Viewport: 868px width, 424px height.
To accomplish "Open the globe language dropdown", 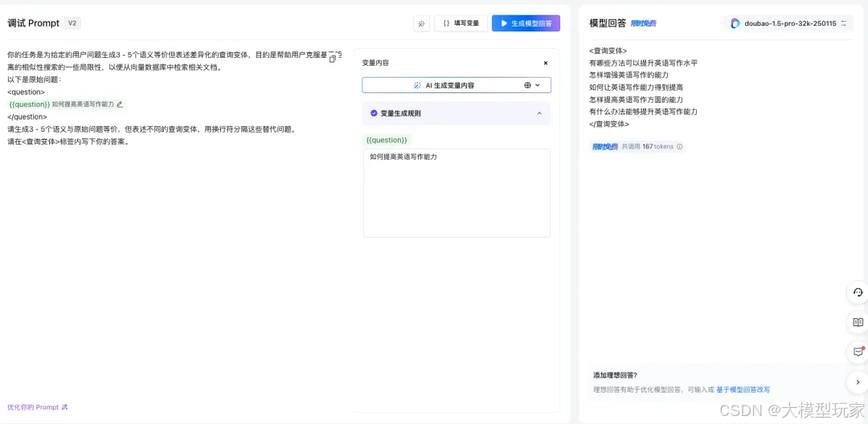I will coord(532,86).
